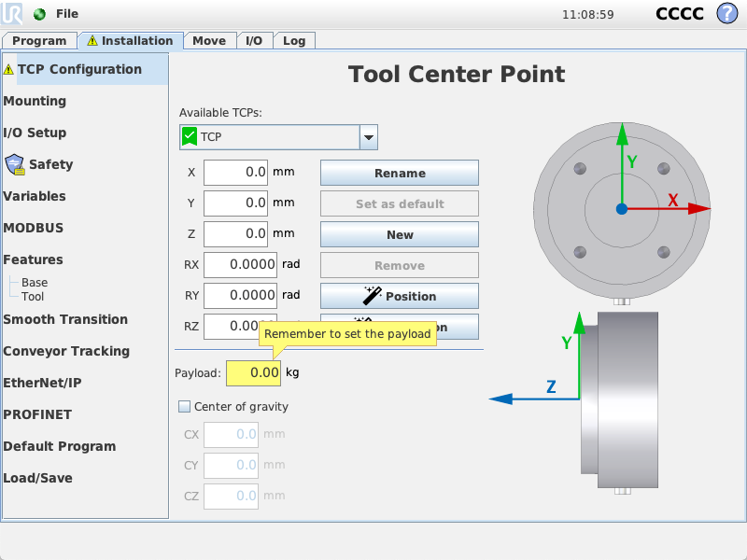Click the wand icon on Position button
This screenshot has height=560, width=747.
(x=373, y=296)
